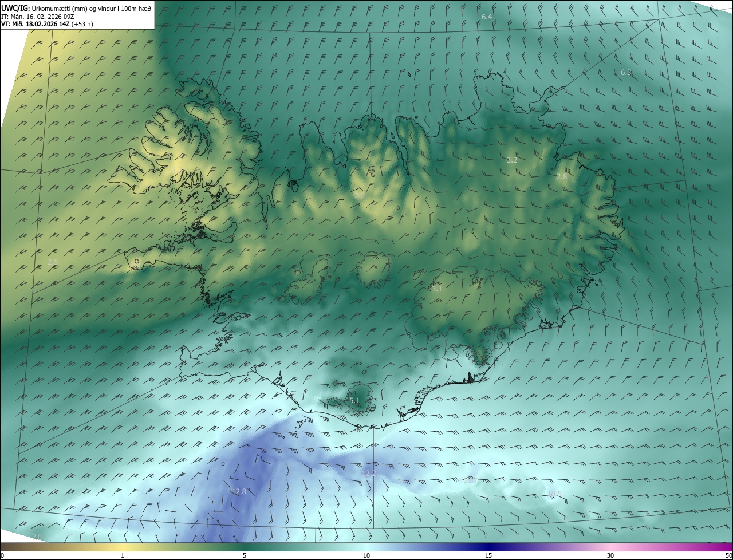The image size is (733, 560).
Task: Select the 12.8 value label on the map
Action: [239, 491]
